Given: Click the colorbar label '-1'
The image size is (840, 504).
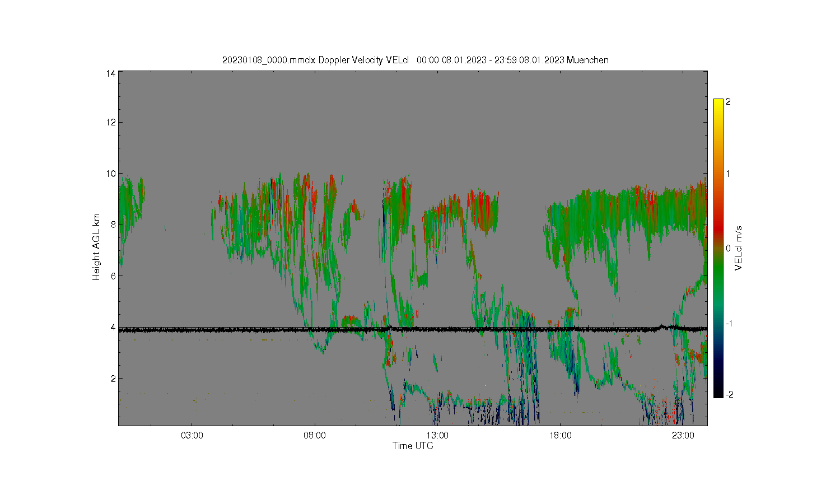Looking at the screenshot, I should coord(729,324).
